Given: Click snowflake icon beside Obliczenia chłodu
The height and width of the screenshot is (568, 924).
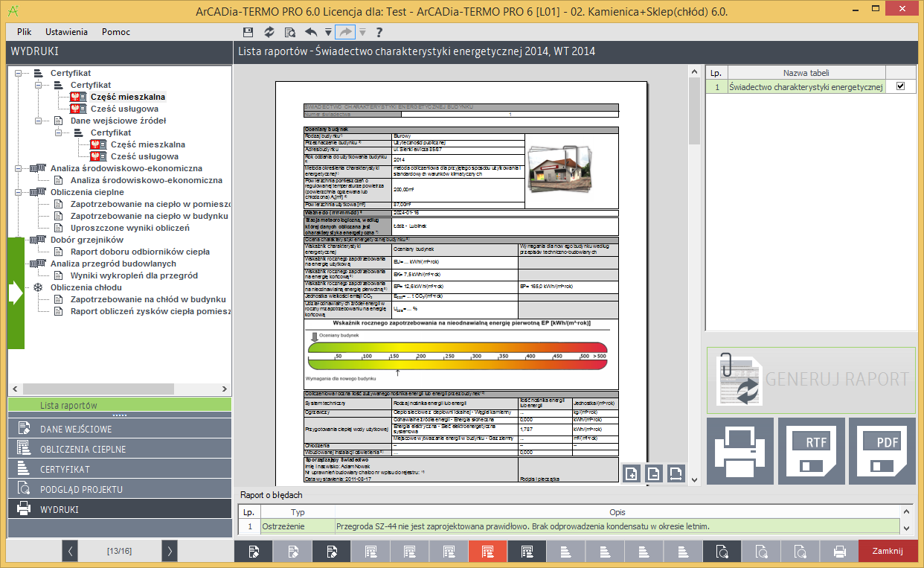Looking at the screenshot, I should 37,287.
